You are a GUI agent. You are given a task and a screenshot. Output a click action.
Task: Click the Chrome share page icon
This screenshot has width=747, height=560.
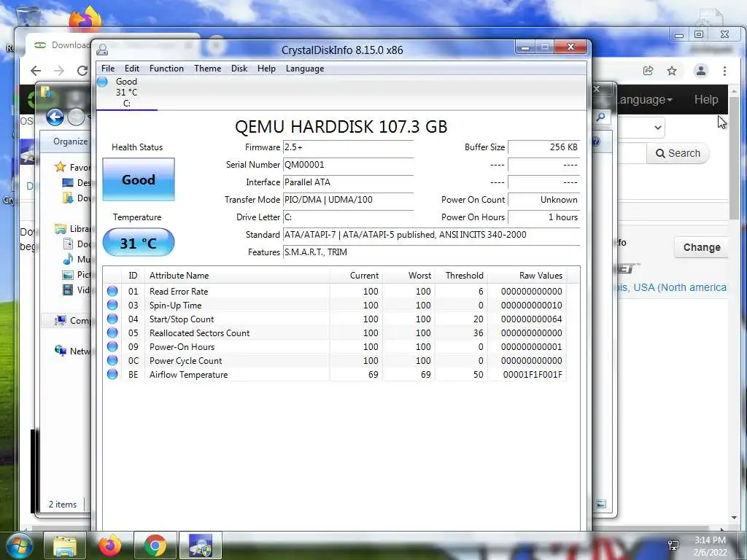click(648, 71)
